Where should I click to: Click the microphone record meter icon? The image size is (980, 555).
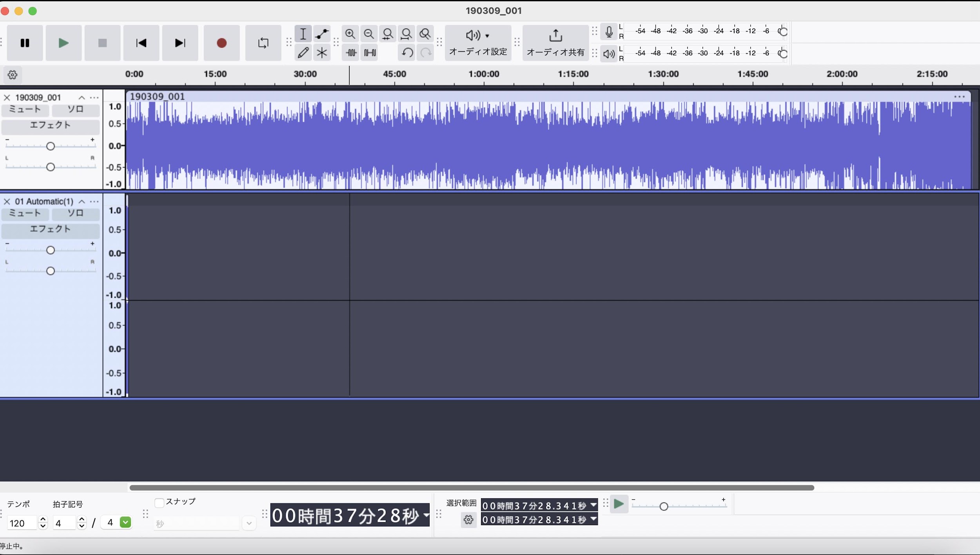(609, 32)
